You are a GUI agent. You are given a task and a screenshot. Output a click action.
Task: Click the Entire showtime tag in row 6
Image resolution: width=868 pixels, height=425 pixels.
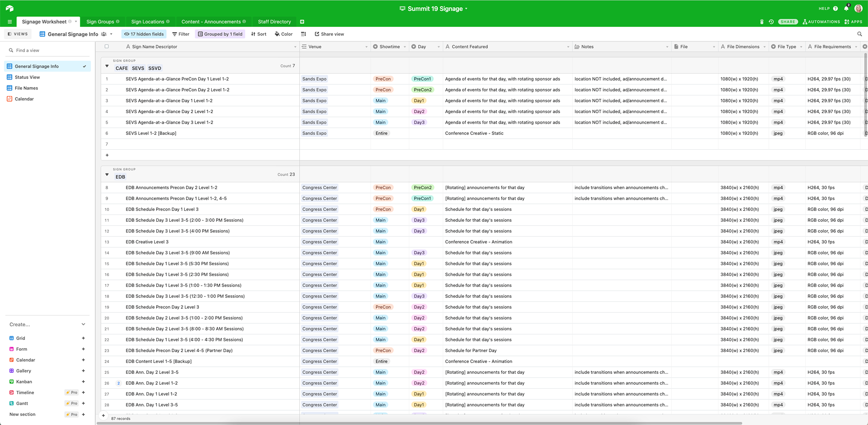381,133
